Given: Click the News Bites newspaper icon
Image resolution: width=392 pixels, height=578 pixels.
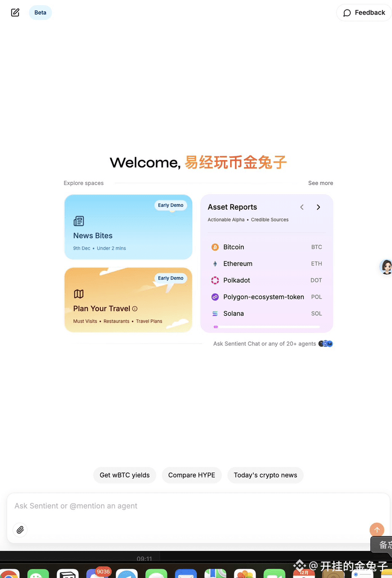Looking at the screenshot, I should point(79,221).
